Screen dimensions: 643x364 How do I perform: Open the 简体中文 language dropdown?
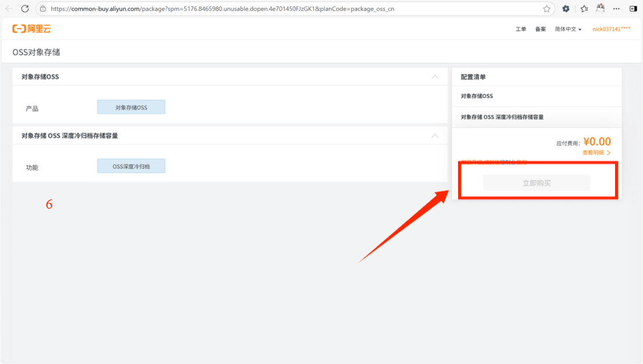click(x=568, y=28)
